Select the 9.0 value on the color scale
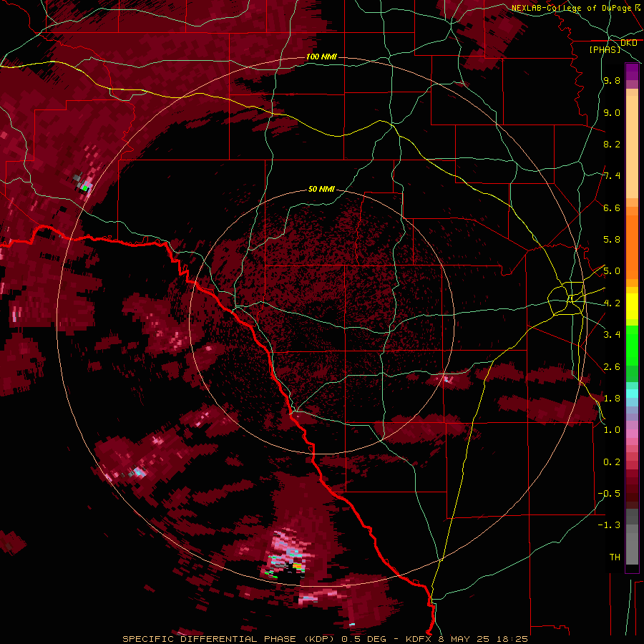Image resolution: width=644 pixels, height=644 pixels. tap(612, 112)
